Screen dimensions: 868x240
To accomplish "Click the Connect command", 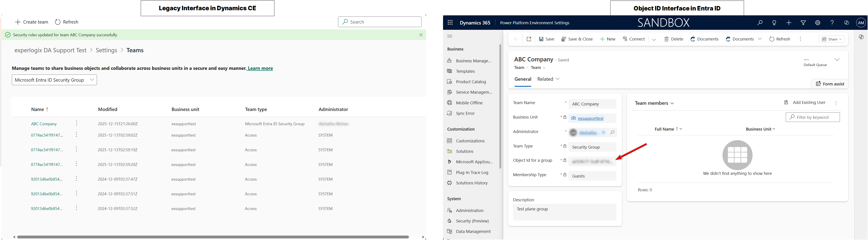I will (x=634, y=39).
